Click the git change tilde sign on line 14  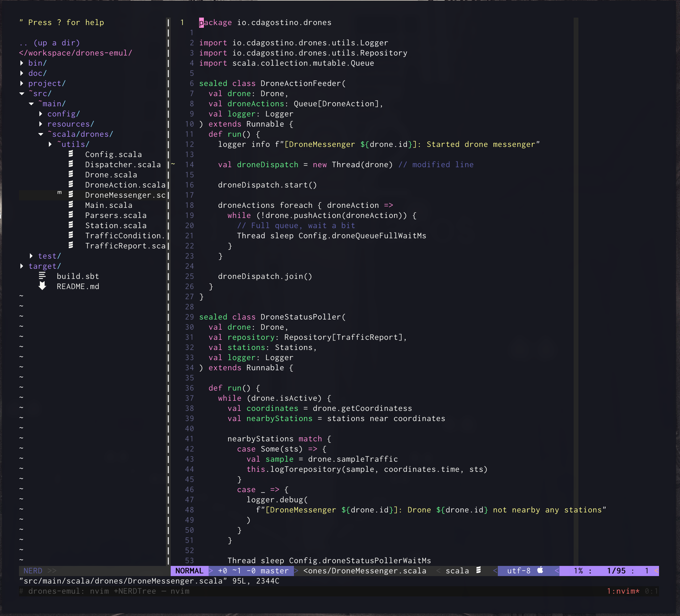173,164
